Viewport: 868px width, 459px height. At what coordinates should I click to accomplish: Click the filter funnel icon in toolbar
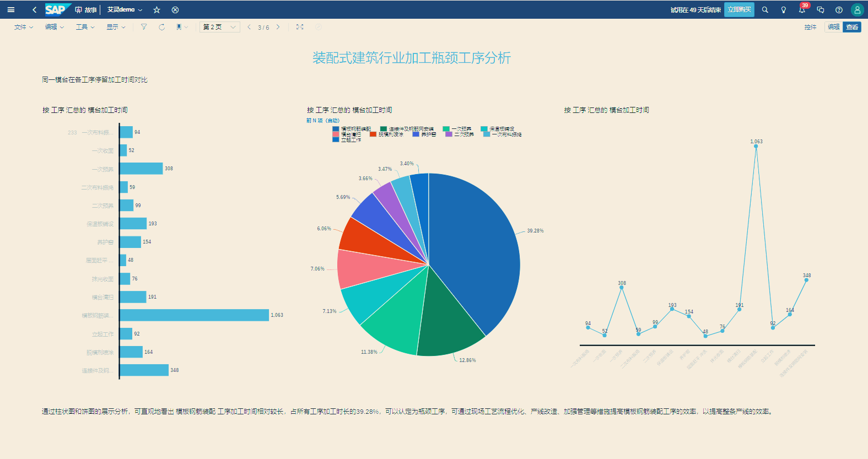(144, 27)
